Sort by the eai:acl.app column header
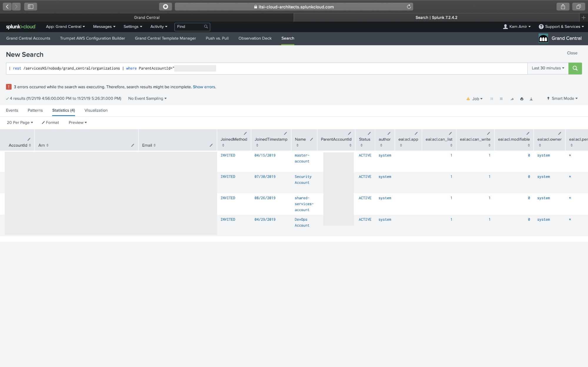Image resolution: width=588 pixels, height=367 pixels. 408,139
